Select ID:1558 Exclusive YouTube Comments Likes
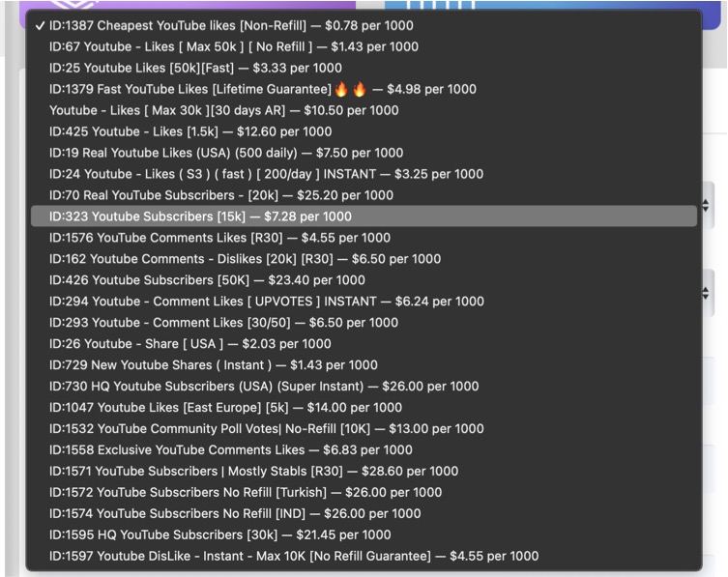The height and width of the screenshot is (577, 728). tap(364, 449)
